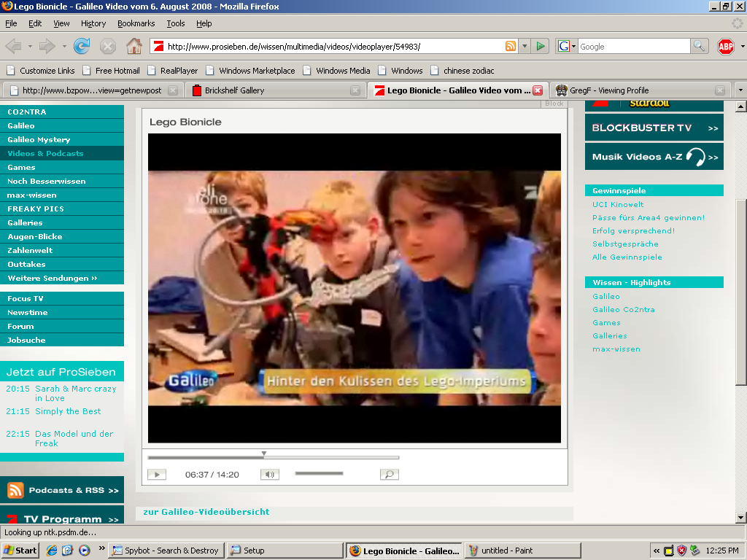This screenshot has height=560, width=747.
Task: Open untitled - Paint from taskbar
Action: pos(522,551)
